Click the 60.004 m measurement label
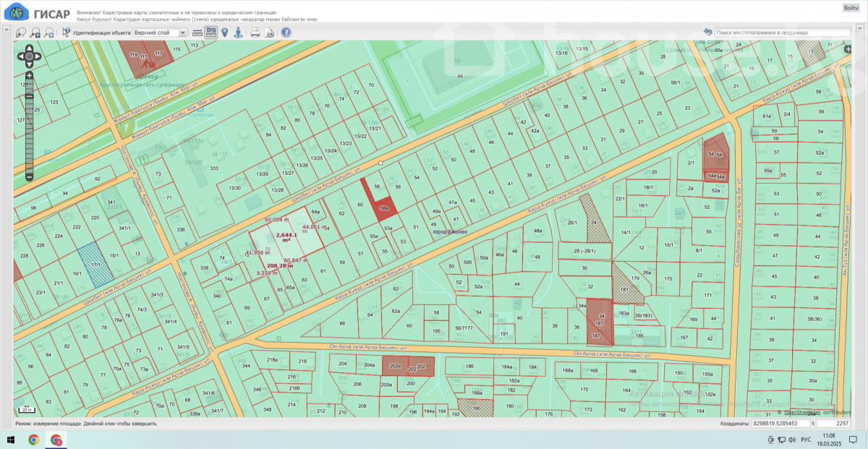The width and height of the screenshot is (868, 449). pyautogui.click(x=277, y=219)
